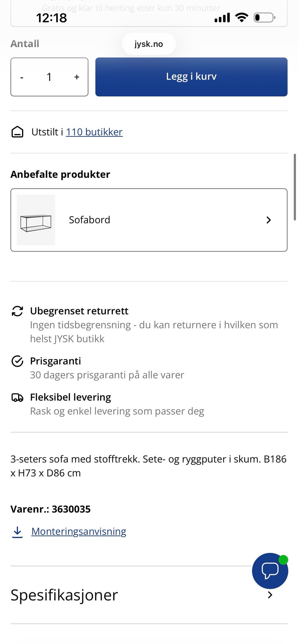This screenshot has height=644, width=298.
Task: Tap the Fleksibel levering truck icon
Action: pyautogui.click(x=17, y=398)
